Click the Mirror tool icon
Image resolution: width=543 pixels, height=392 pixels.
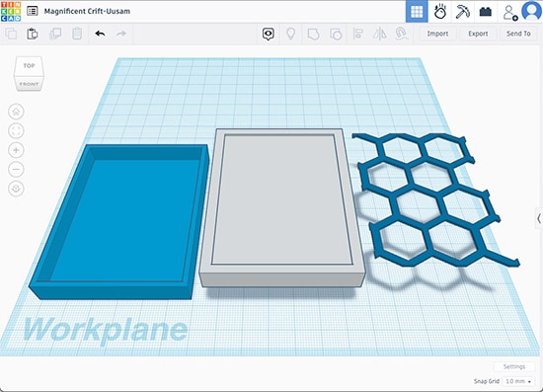pyautogui.click(x=379, y=34)
